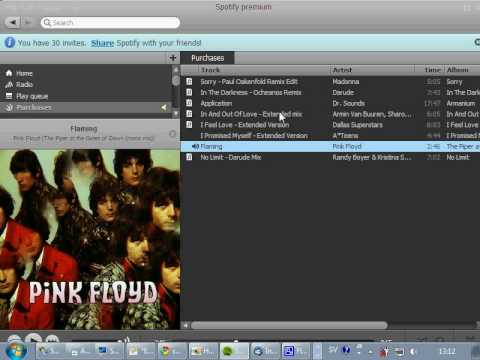Click the file icon beside Sorry track
This screenshot has width=480, height=360.
189,81
